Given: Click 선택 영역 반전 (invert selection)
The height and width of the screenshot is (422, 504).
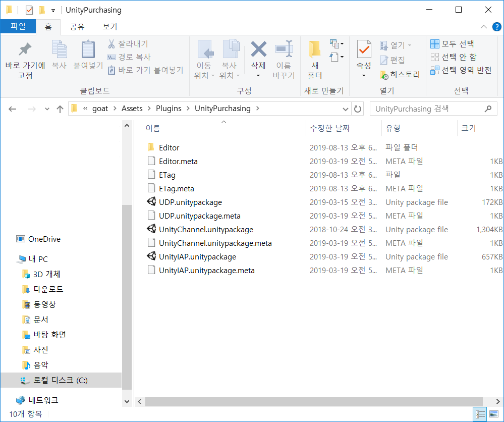Looking at the screenshot, I should pos(461,70).
